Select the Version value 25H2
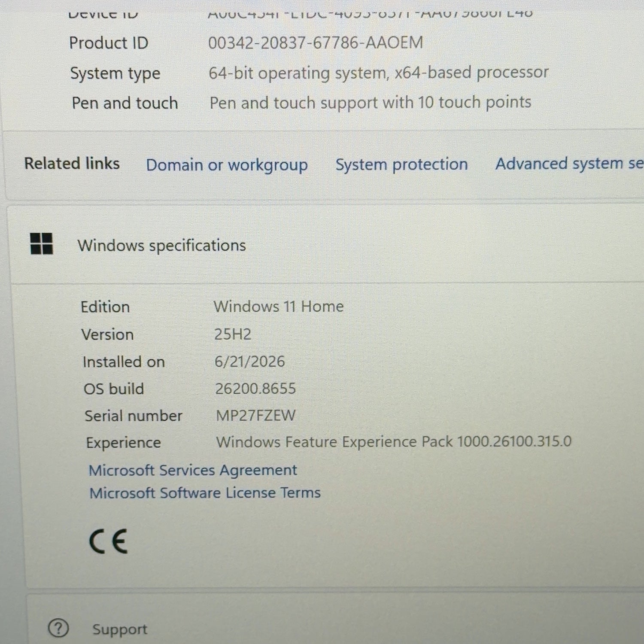Screen dimensions: 644x644 (233, 334)
